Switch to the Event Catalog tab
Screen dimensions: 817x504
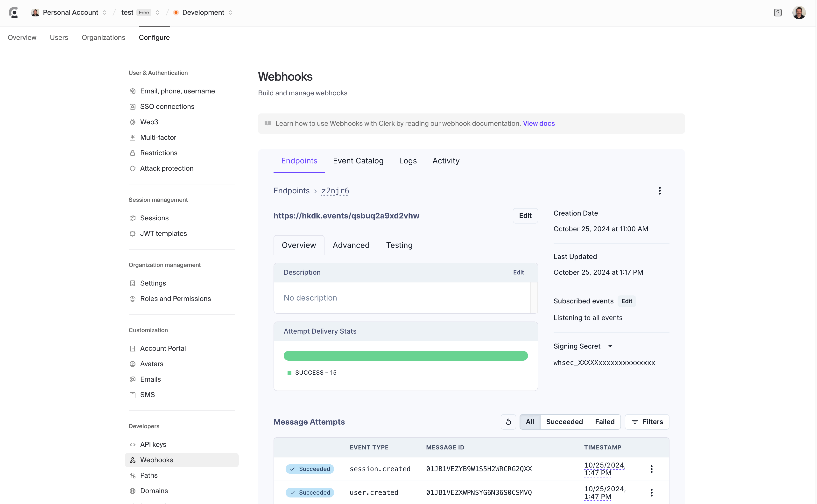click(358, 161)
